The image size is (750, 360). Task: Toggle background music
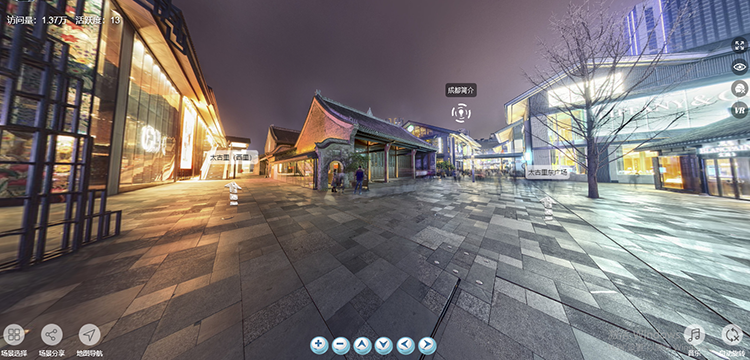(694, 335)
